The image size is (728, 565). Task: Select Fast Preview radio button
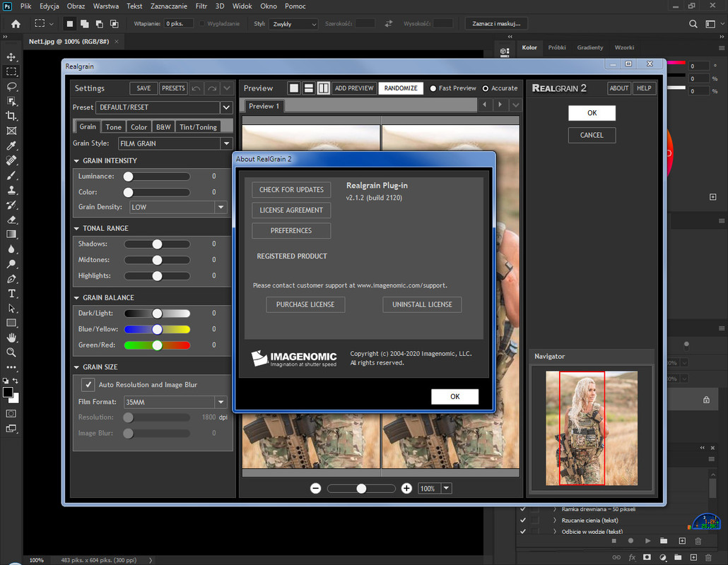[433, 88]
